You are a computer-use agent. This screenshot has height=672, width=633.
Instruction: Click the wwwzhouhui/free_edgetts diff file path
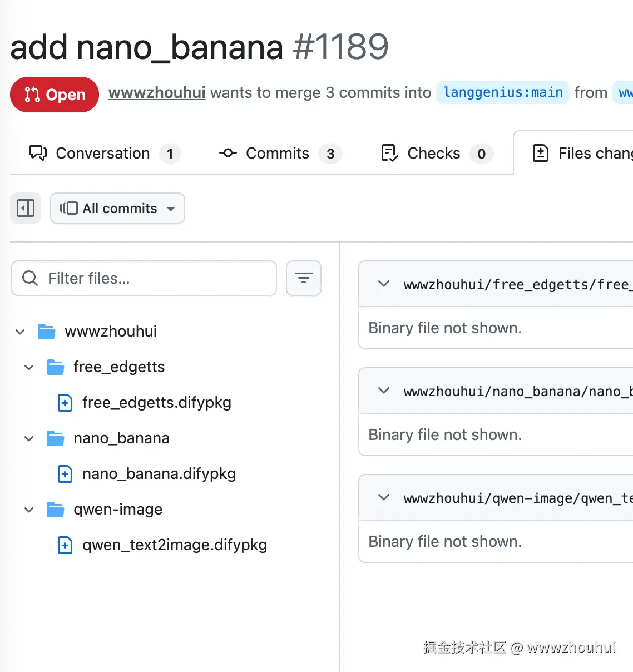[x=518, y=285]
